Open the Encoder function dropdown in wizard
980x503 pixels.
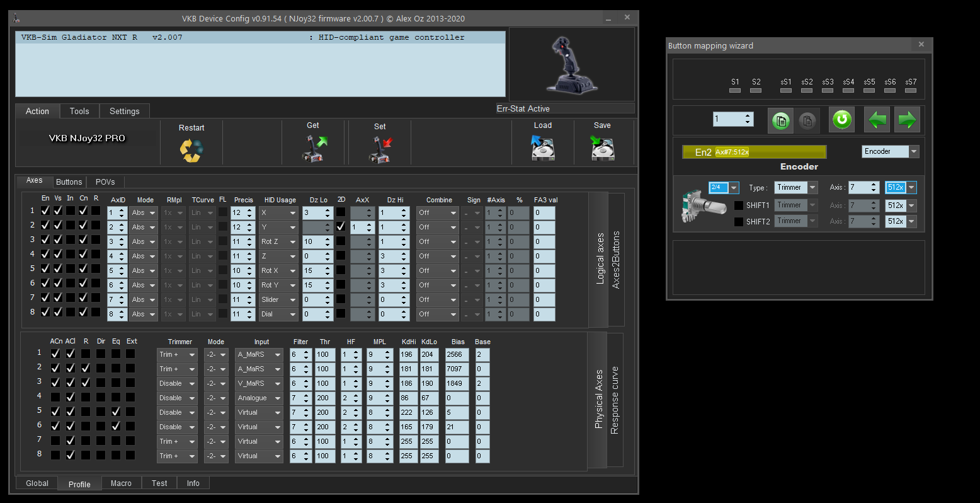click(x=890, y=152)
